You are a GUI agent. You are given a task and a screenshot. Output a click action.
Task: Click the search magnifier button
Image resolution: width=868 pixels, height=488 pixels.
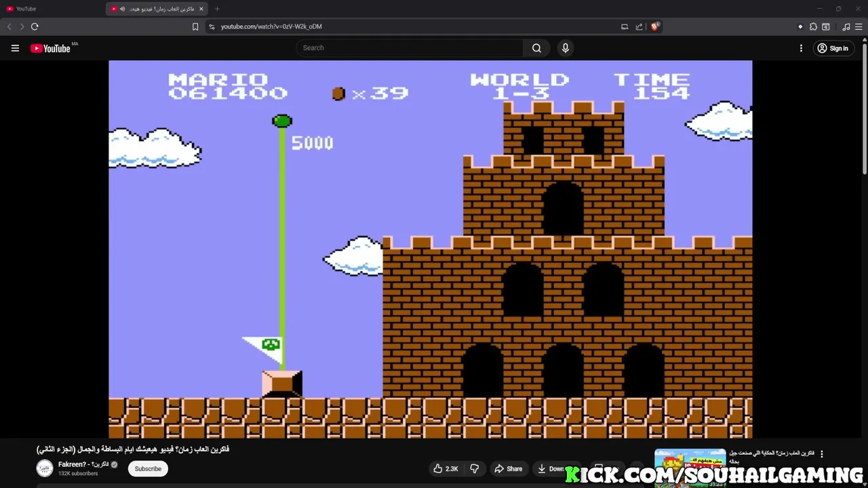click(x=536, y=48)
